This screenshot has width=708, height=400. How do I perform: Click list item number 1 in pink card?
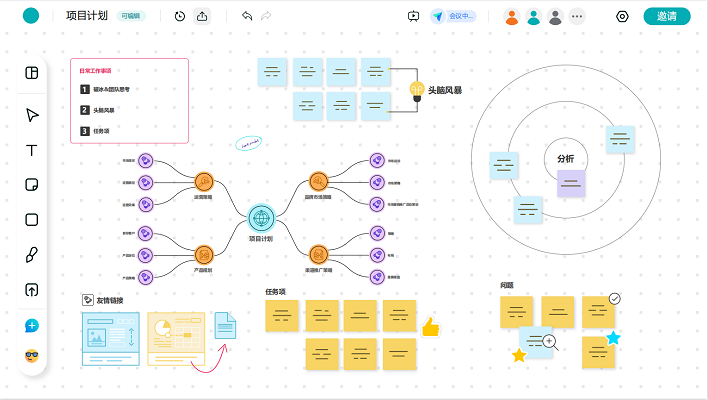105,89
